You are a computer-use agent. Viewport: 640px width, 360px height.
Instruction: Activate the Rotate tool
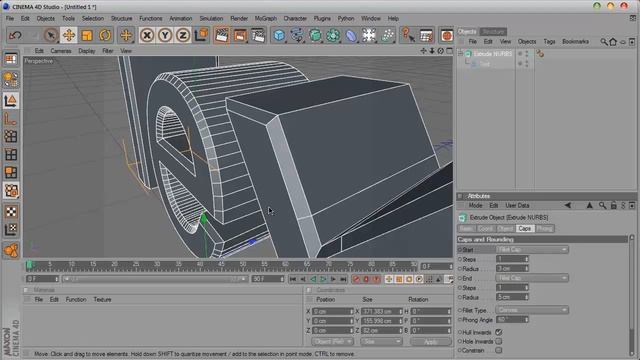(105, 35)
